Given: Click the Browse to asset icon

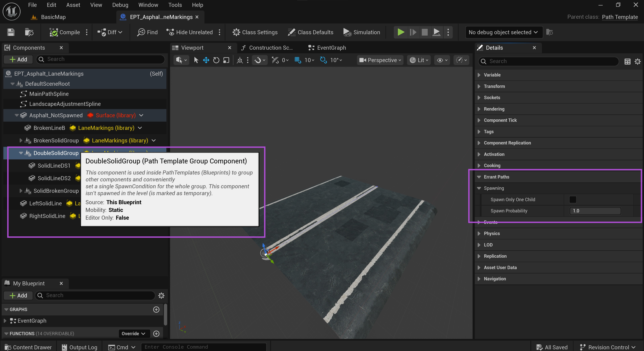Looking at the screenshot, I should point(29,32).
